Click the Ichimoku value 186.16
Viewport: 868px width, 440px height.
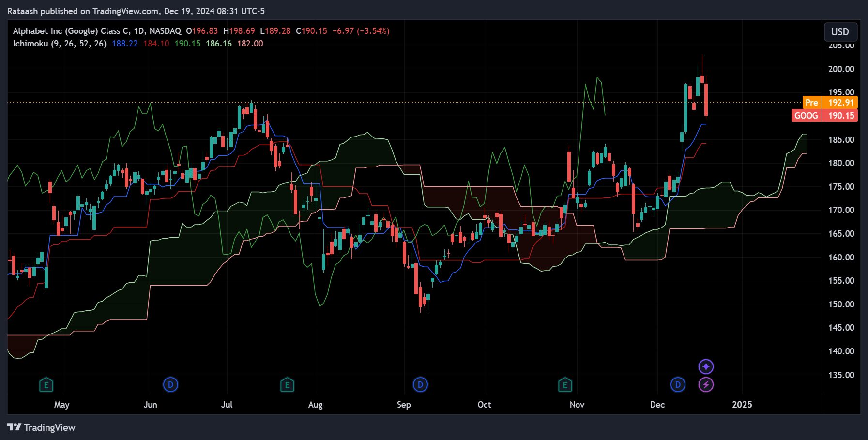tap(219, 44)
